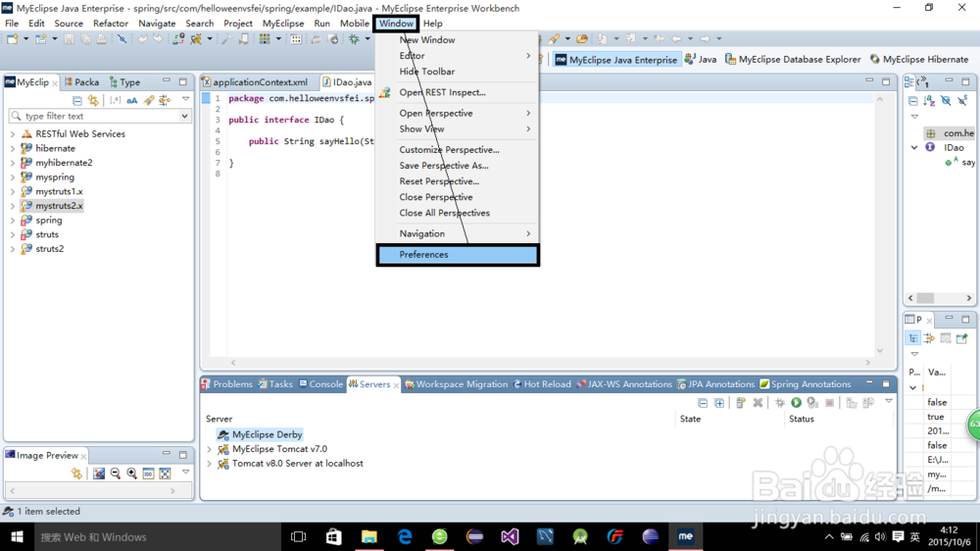The image size is (980, 551).
Task: Collapse all in the Outline panel
Action: (x=913, y=100)
